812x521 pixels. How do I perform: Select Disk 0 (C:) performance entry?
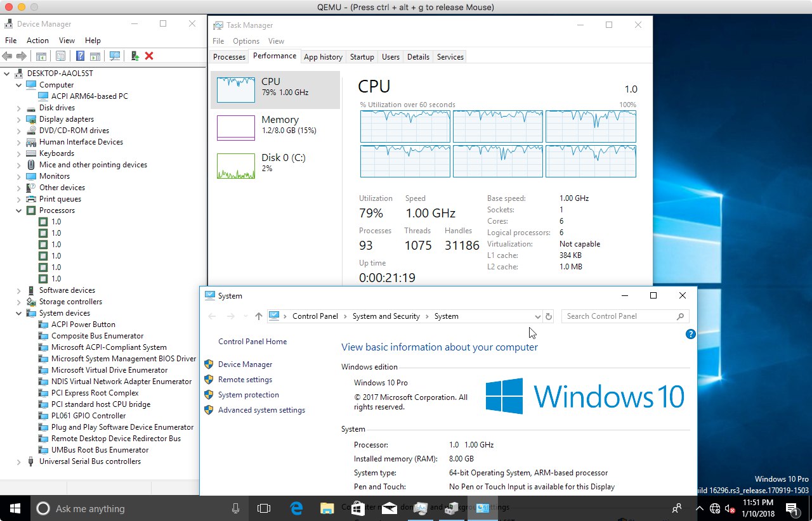coord(275,166)
